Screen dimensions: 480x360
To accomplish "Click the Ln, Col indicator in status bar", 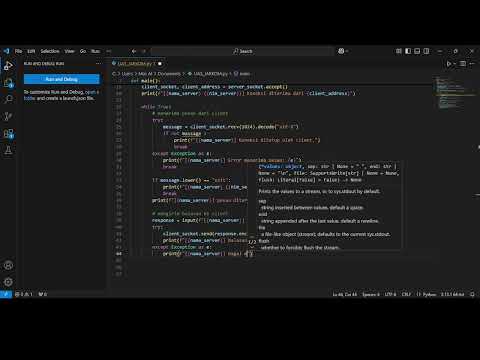I will [x=345, y=294].
